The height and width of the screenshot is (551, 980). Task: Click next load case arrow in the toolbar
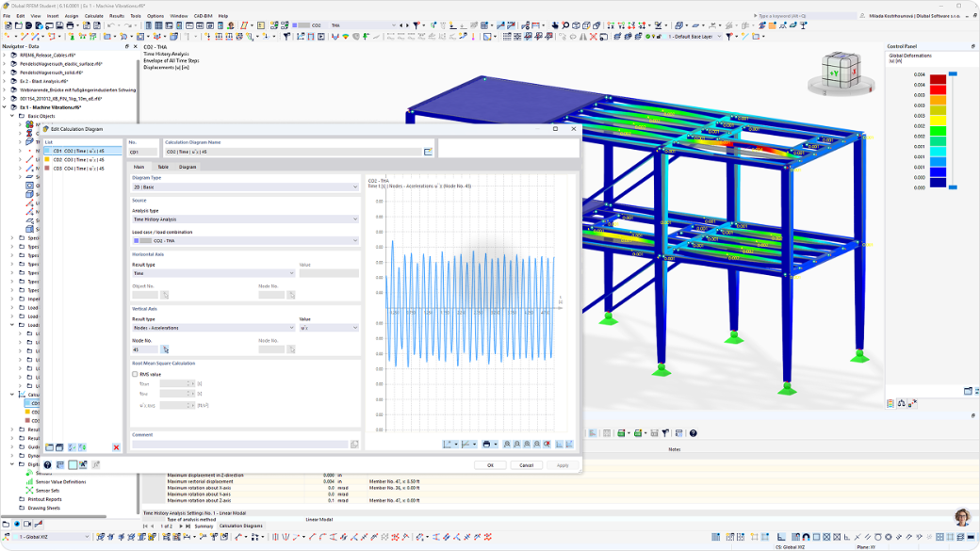407,25
